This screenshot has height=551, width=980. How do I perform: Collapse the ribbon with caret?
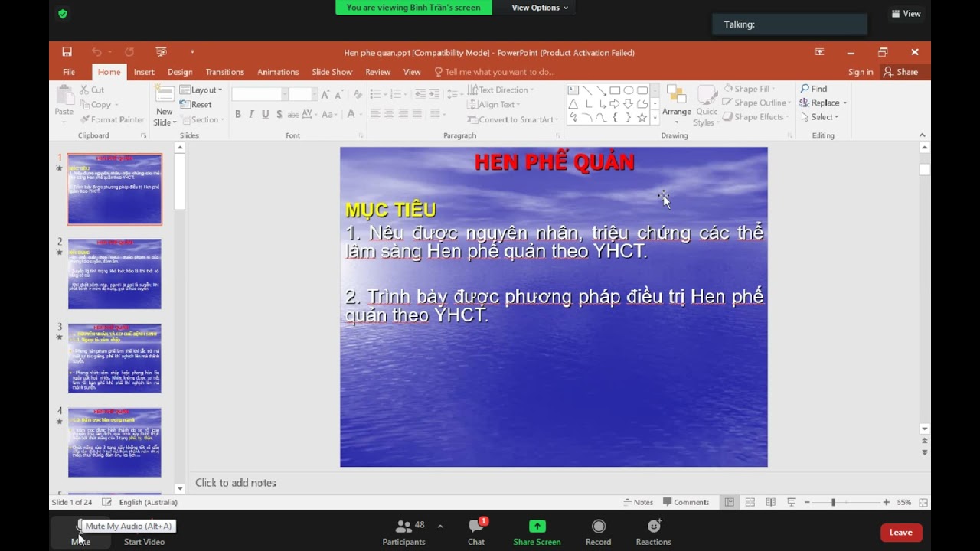coord(923,135)
